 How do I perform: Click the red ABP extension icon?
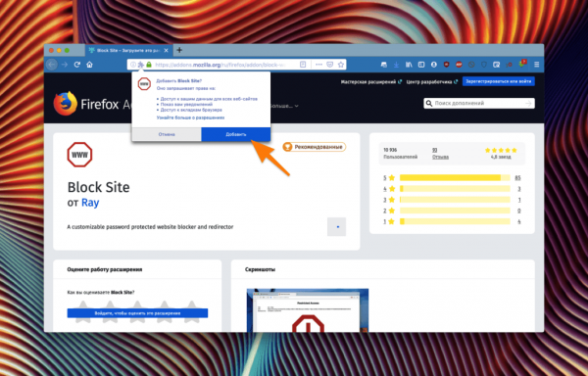[459, 65]
